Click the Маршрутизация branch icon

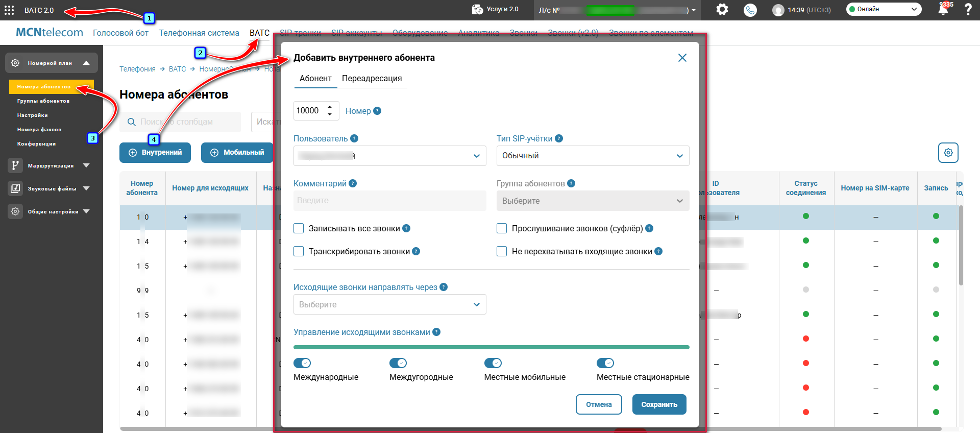pyautogui.click(x=15, y=165)
